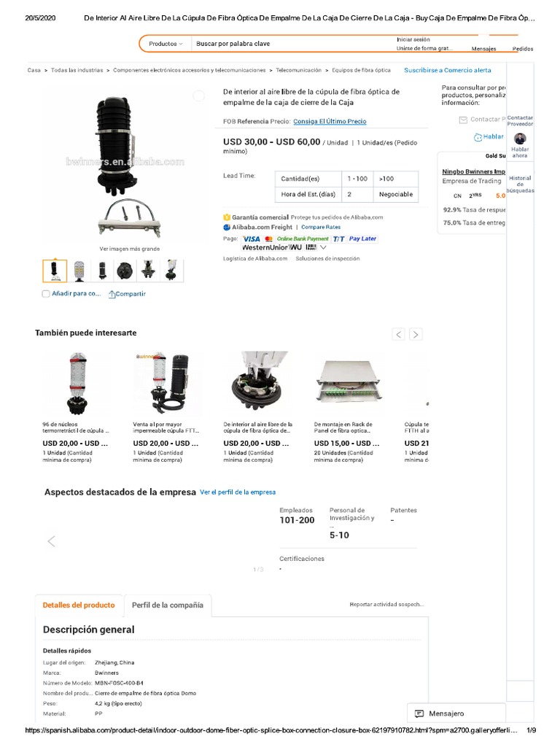Click previous arrow in También puede interesarte
560x747 pixels.
tap(399, 334)
